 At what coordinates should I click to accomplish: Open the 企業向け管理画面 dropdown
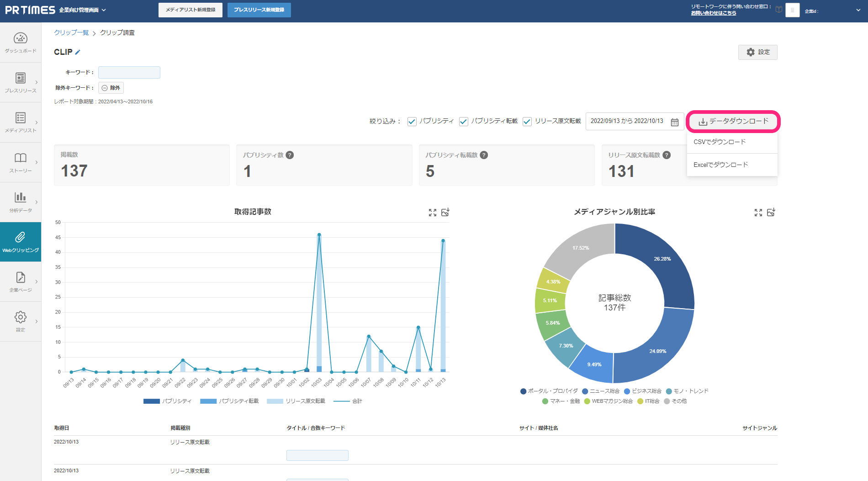pos(82,10)
